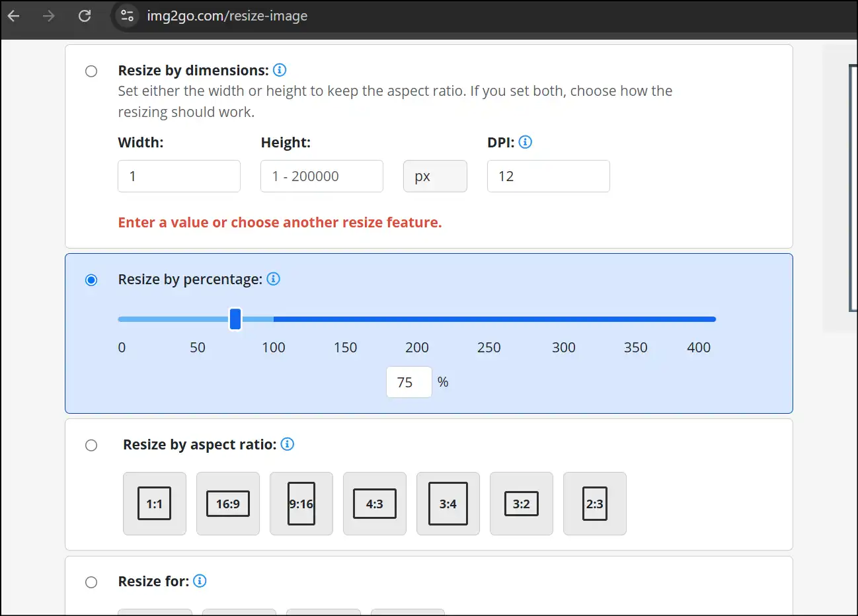The width and height of the screenshot is (858, 616).
Task: Click the 'Width:' label
Action: pos(141,143)
